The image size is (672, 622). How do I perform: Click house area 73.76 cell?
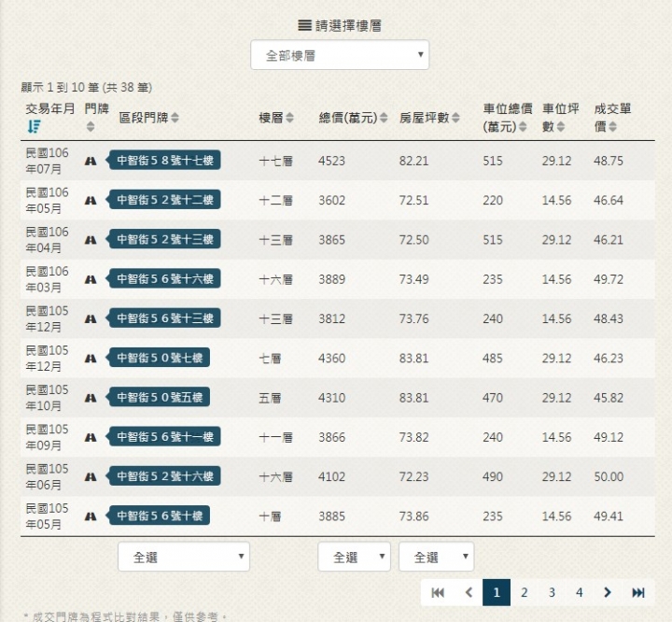click(414, 318)
